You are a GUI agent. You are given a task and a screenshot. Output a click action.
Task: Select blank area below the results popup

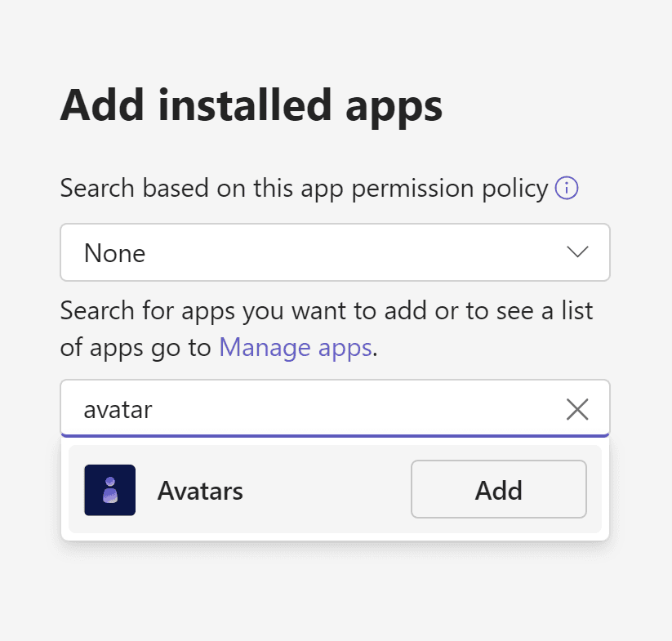(x=335, y=591)
